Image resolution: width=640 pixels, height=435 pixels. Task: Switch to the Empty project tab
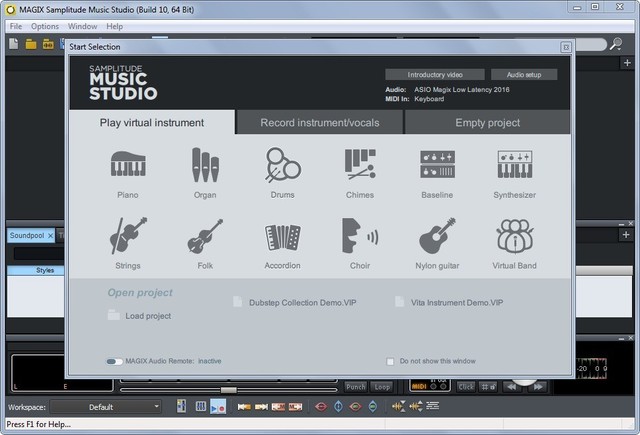point(487,123)
